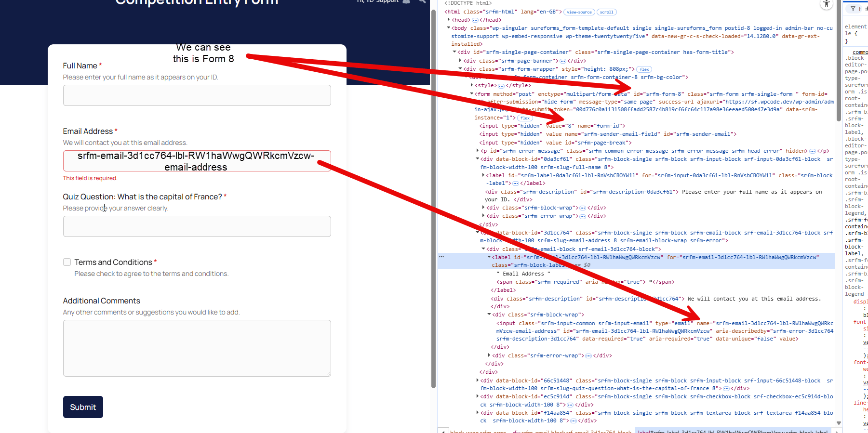Image resolution: width=868 pixels, height=433 pixels.
Task: Click the accessibility floating icon in DevTools
Action: pos(826,4)
